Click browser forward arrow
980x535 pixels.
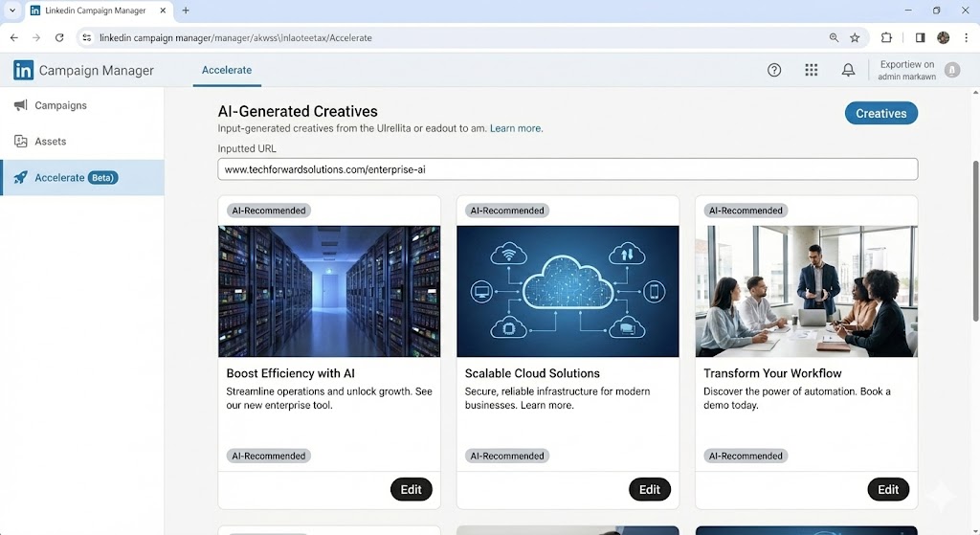[36, 37]
